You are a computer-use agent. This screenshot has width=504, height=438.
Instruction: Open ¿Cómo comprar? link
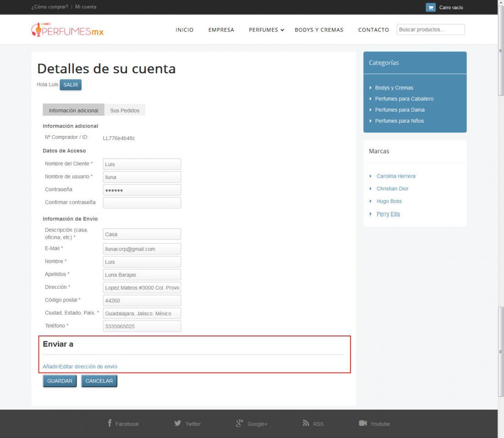(50, 7)
